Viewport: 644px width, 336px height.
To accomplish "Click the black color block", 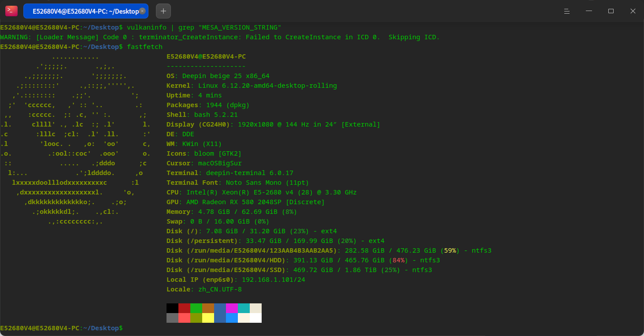I will coord(172,308).
